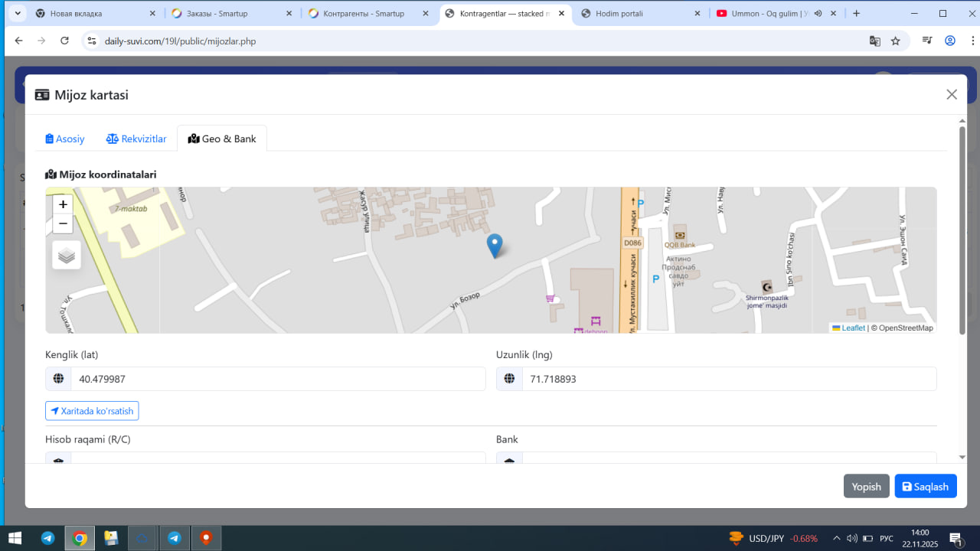This screenshot has width=980, height=551.
Task: Open Telegram from the taskbar
Action: (x=47, y=538)
